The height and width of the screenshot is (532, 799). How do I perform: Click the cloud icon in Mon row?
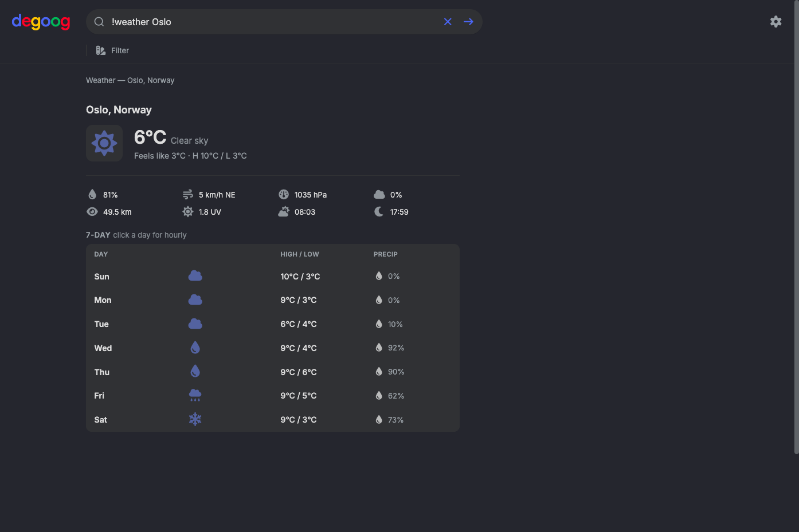click(195, 300)
